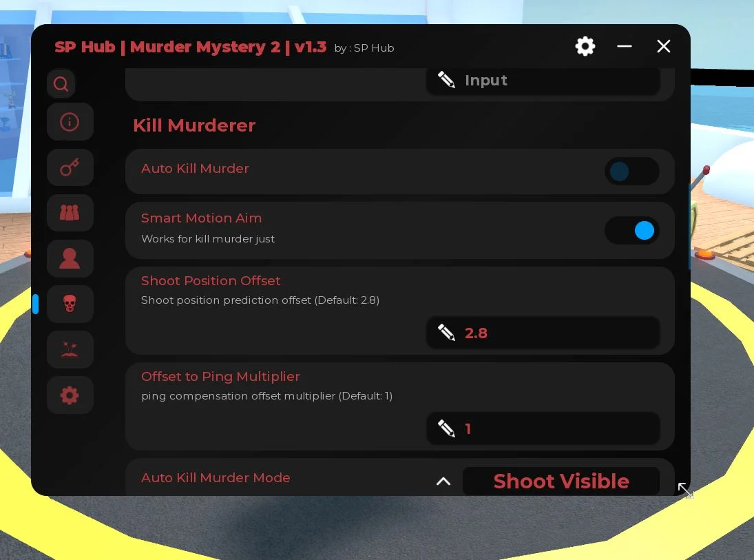The width and height of the screenshot is (754, 560).
Task: Open the red gear settings tab in sidebar
Action: [70, 395]
